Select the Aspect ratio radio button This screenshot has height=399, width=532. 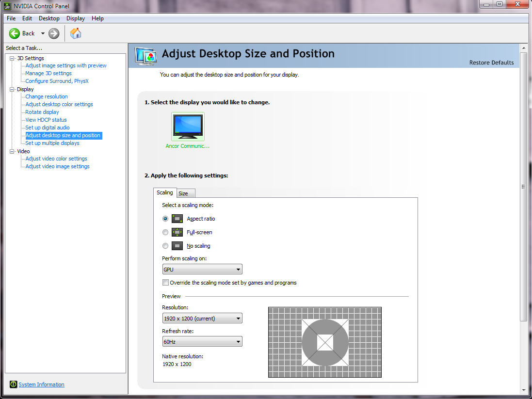(x=165, y=219)
